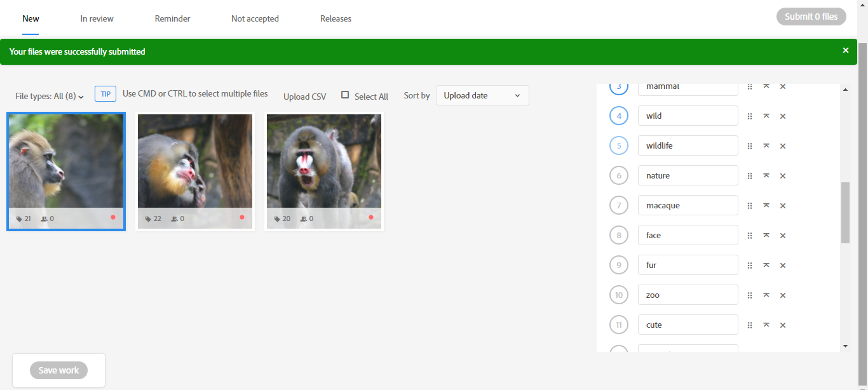Delete the cute keyword
Image resolution: width=868 pixels, height=390 pixels.
click(x=783, y=325)
